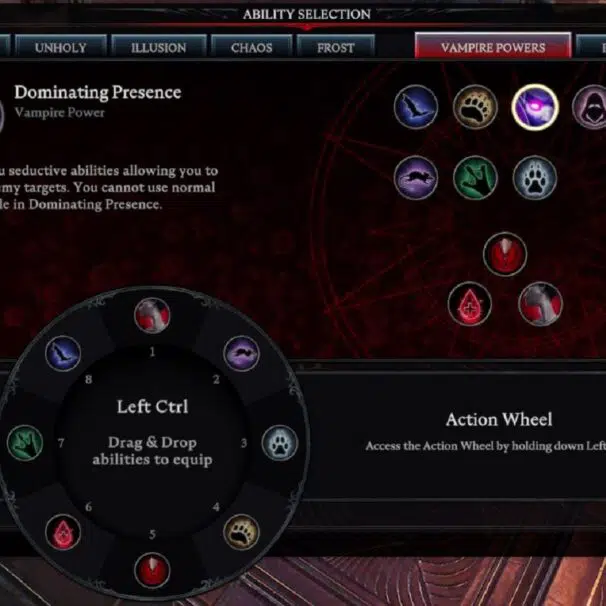Click the highlighted Dominating Presence power icon
The width and height of the screenshot is (606, 606).
click(x=535, y=107)
